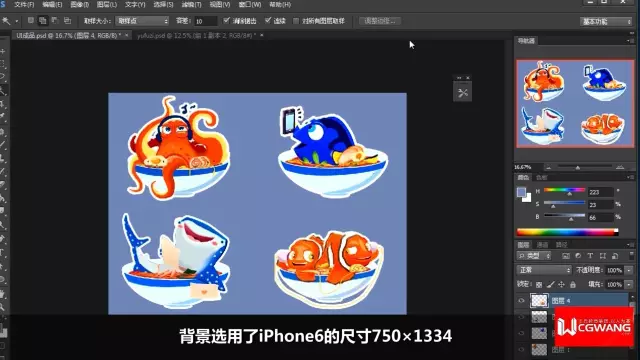Viewport: 640px width, 360px height.
Task: Open the 编辑(E) menu
Action: tap(52, 4)
